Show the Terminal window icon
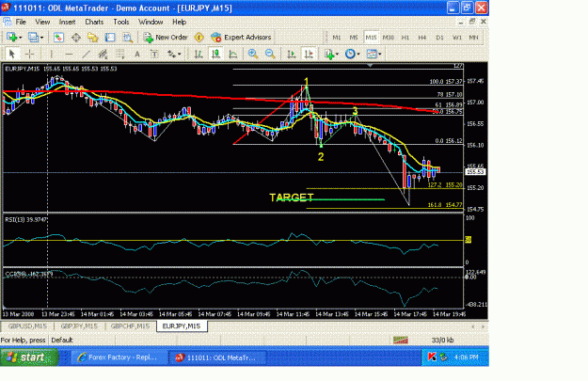This screenshot has height=381, width=588. click(110, 37)
